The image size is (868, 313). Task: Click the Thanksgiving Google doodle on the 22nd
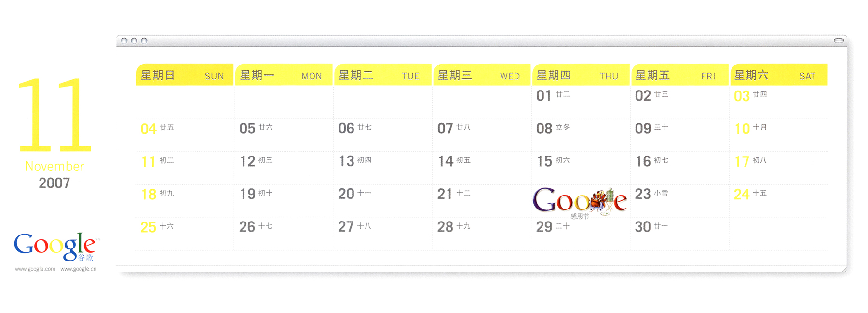click(x=580, y=201)
